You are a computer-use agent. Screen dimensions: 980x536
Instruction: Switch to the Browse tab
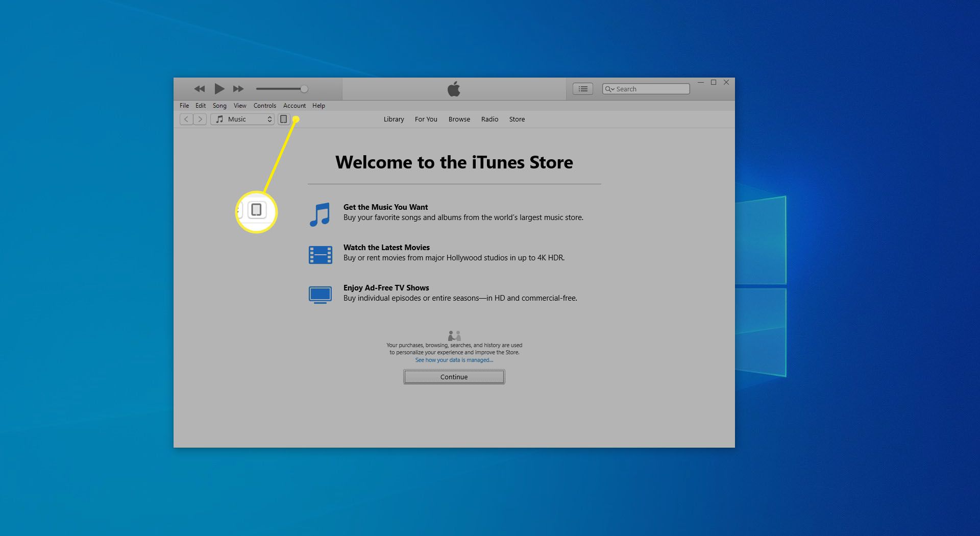pos(459,119)
